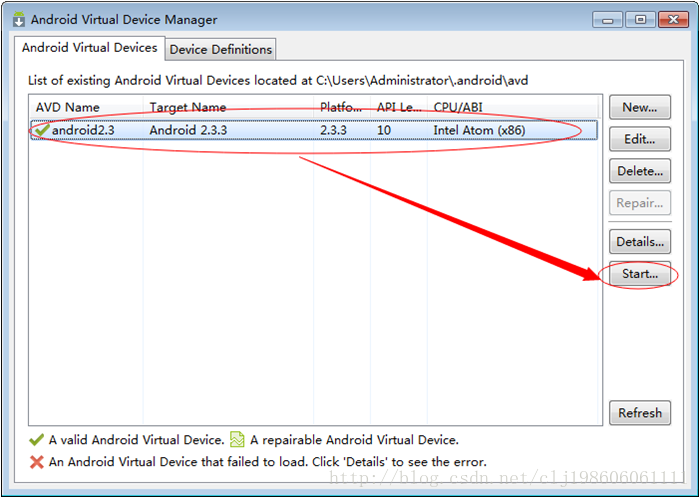Click the API level 10 cell
Viewport: 700px width, 498px height.
[x=384, y=130]
